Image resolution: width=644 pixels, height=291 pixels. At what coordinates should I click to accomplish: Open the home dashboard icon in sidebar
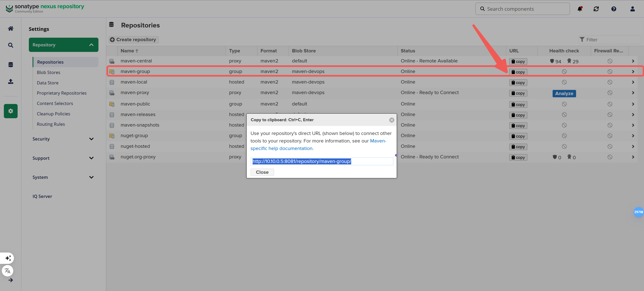pos(11,28)
